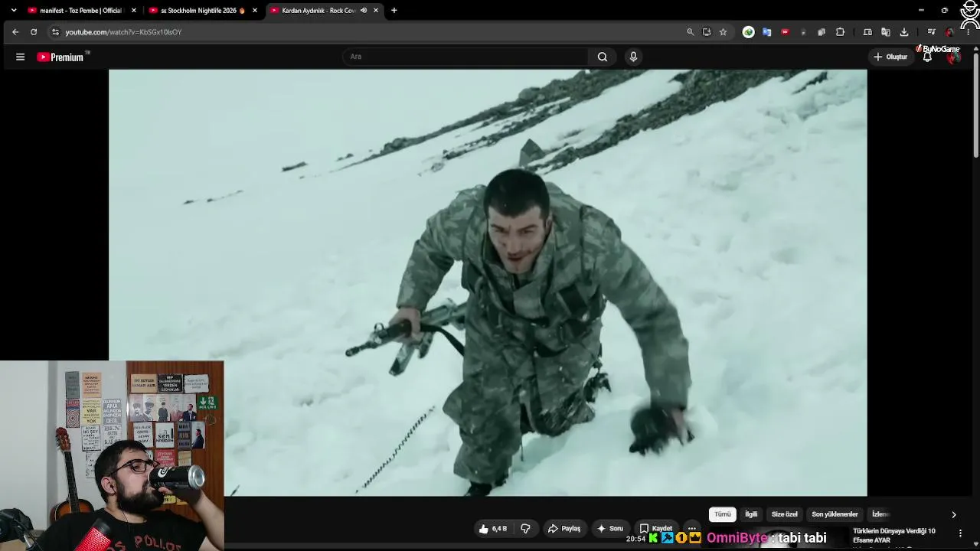Click the search magnifier button
This screenshot has height=551, width=980.
coord(603,57)
